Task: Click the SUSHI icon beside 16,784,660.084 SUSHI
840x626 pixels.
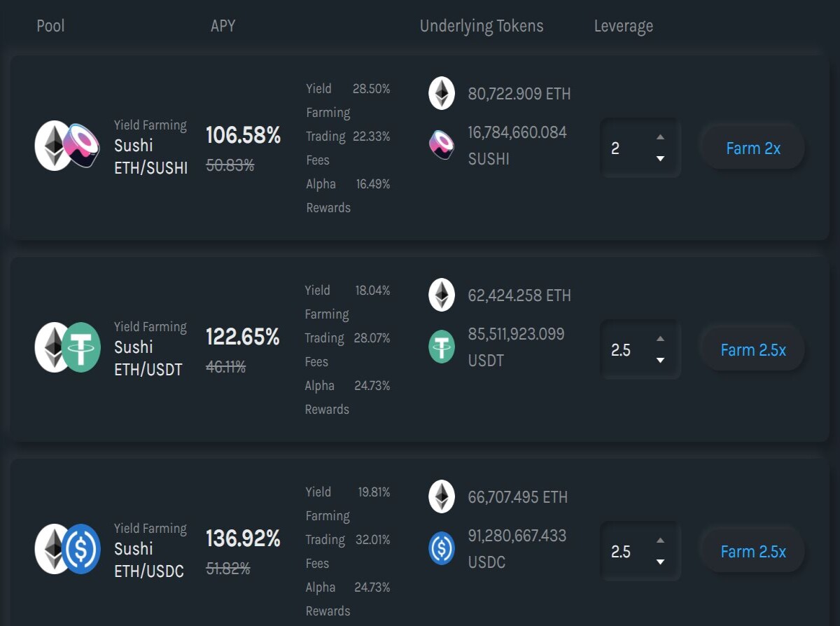Action: tap(442, 144)
